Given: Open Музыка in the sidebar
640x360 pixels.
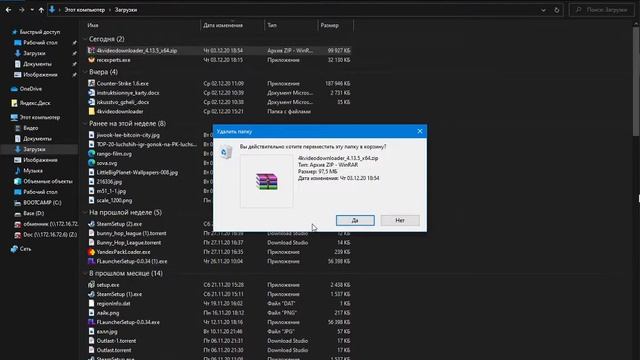Looking at the screenshot, I should tap(33, 171).
